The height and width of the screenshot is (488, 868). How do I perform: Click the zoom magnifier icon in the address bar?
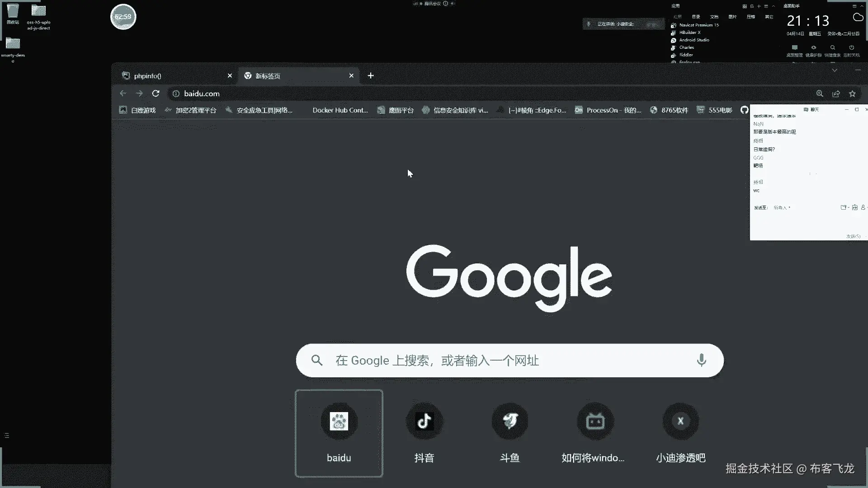(820, 94)
